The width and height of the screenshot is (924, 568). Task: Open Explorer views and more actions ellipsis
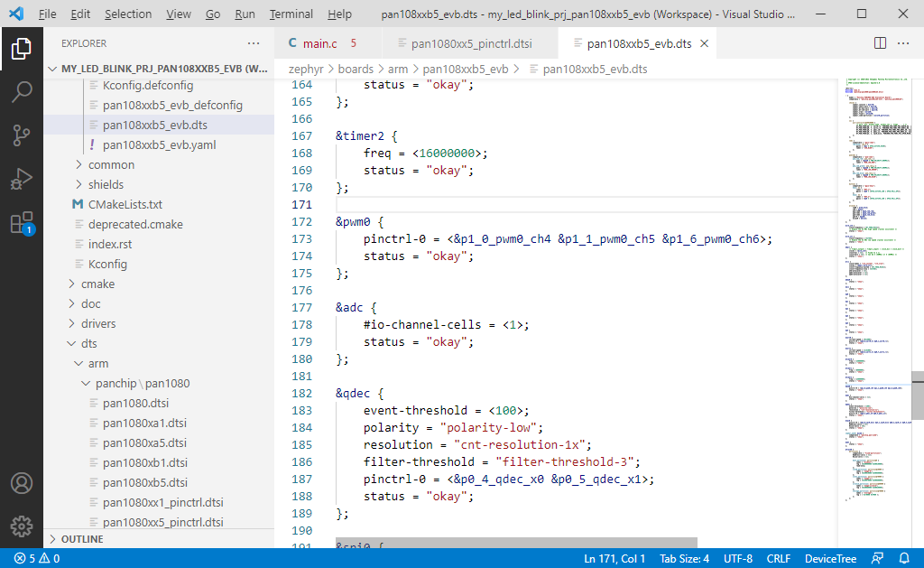click(x=254, y=43)
